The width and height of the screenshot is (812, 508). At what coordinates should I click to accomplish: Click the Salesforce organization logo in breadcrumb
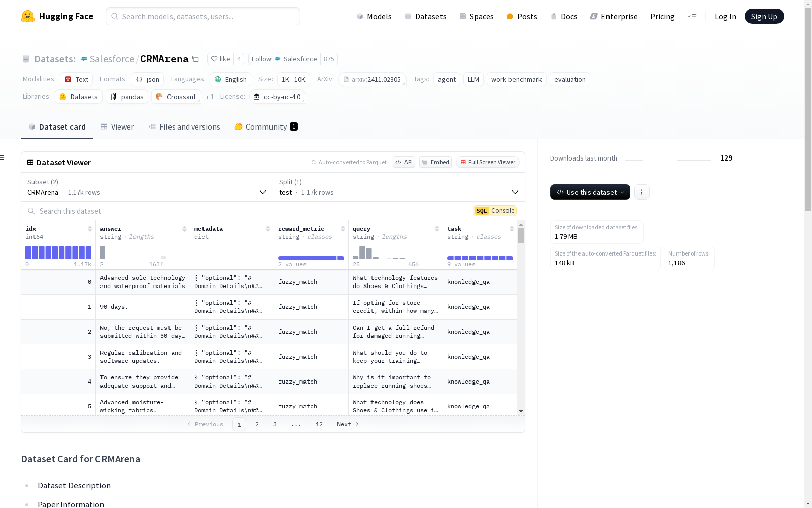(x=84, y=59)
